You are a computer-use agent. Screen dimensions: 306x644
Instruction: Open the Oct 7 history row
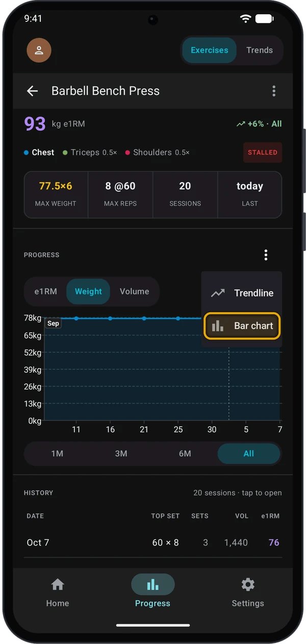pyautogui.click(x=153, y=542)
